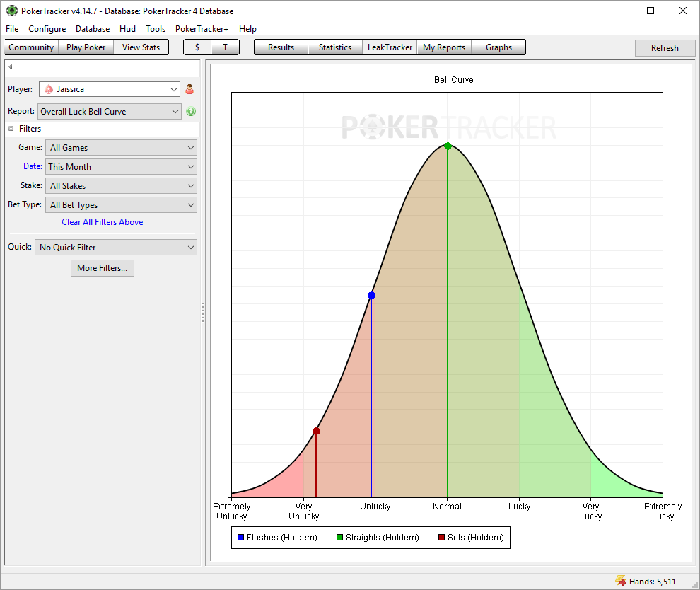
Task: Click the Clear All Filters Above link
Action: (x=103, y=222)
